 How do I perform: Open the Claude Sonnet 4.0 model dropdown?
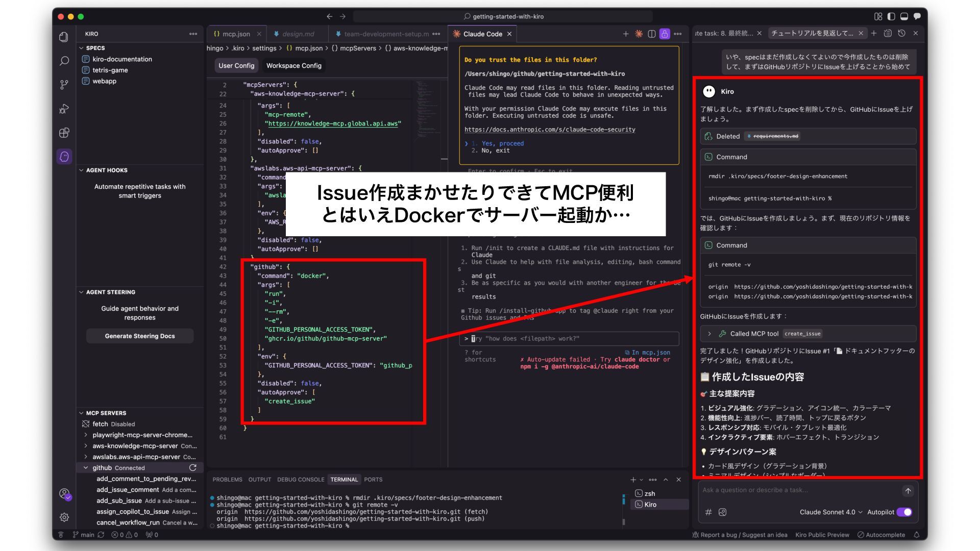[831, 512]
